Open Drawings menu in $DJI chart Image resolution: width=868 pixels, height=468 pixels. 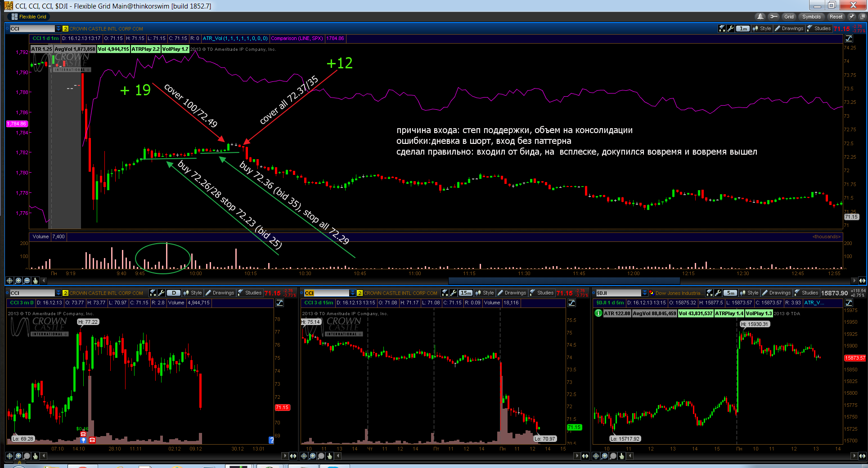[x=777, y=293]
